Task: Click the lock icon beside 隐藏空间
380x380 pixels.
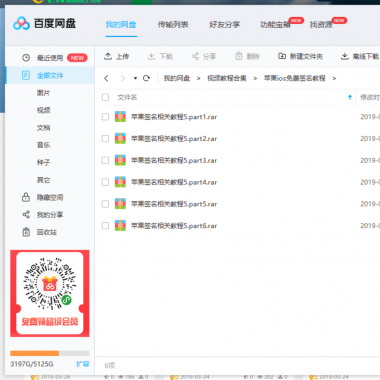Action: pyautogui.click(x=26, y=197)
